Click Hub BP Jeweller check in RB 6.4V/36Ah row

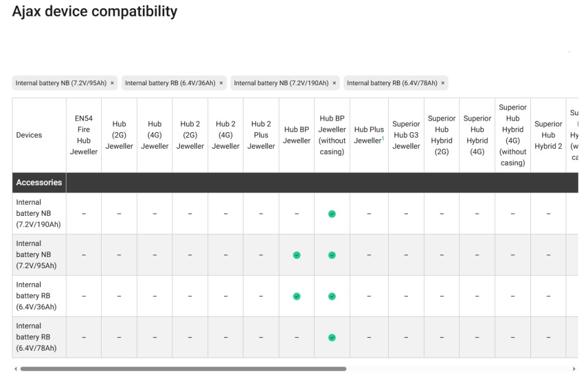296,296
